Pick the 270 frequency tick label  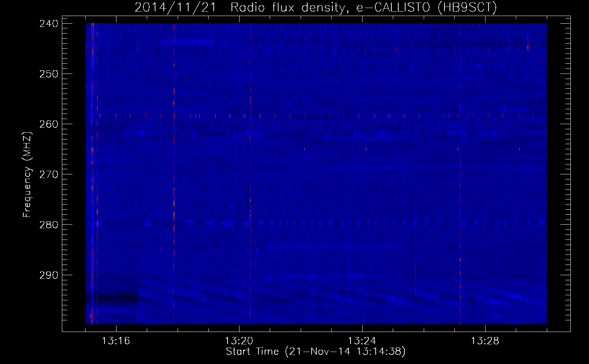[x=49, y=174]
